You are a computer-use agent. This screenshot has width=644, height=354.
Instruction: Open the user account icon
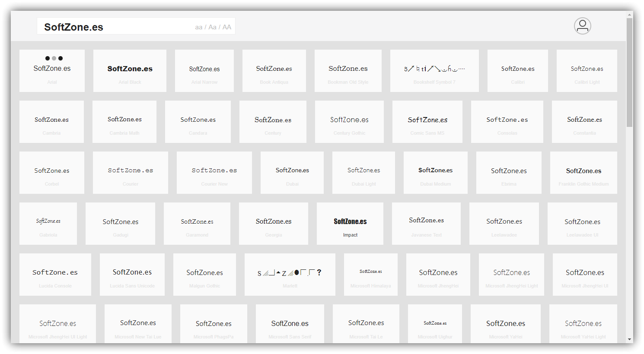coord(582,26)
